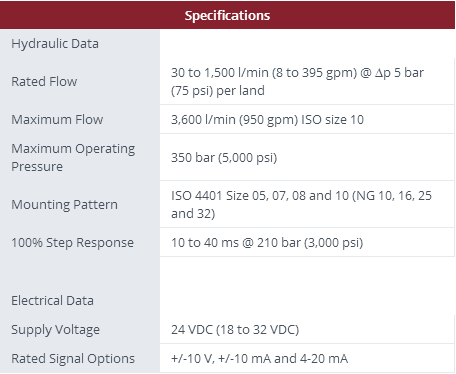Image resolution: width=456 pixels, height=374 pixels.
Task: Click the Electrical Data section label
Action: pyautogui.click(x=52, y=301)
